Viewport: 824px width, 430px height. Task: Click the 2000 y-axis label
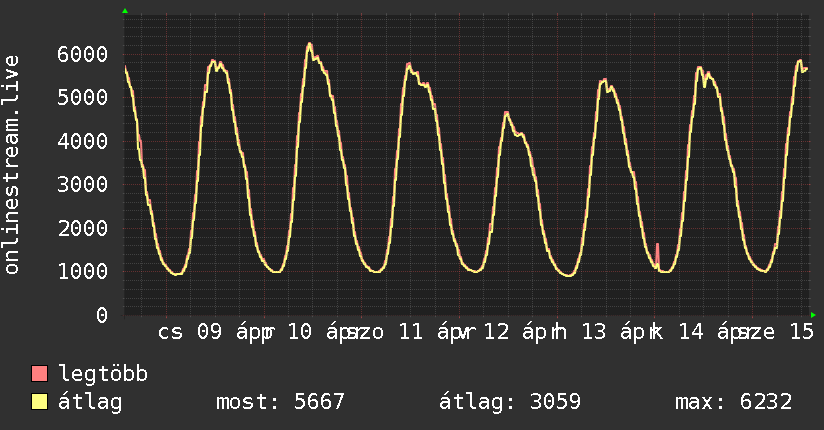click(83, 228)
